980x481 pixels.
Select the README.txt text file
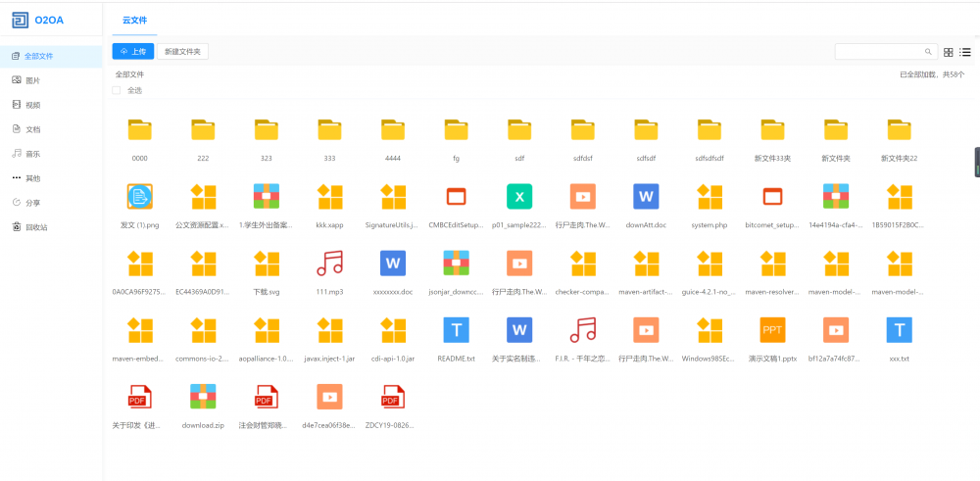(457, 330)
